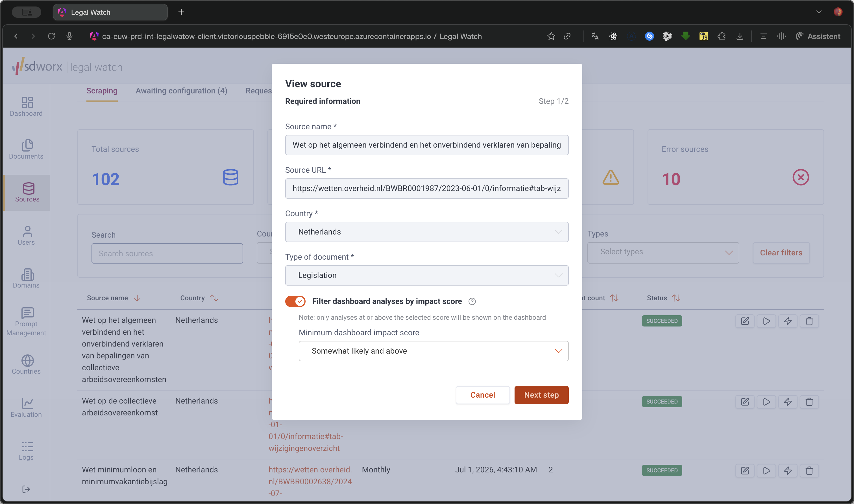Image resolution: width=854 pixels, height=504 pixels.
Task: Click into the Source name field
Action: pos(426,145)
